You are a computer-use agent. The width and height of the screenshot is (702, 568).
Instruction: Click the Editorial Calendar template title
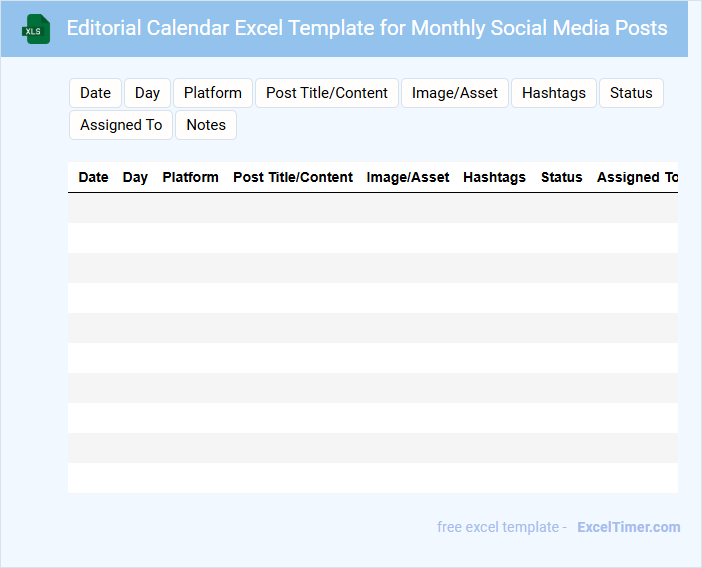(x=366, y=28)
